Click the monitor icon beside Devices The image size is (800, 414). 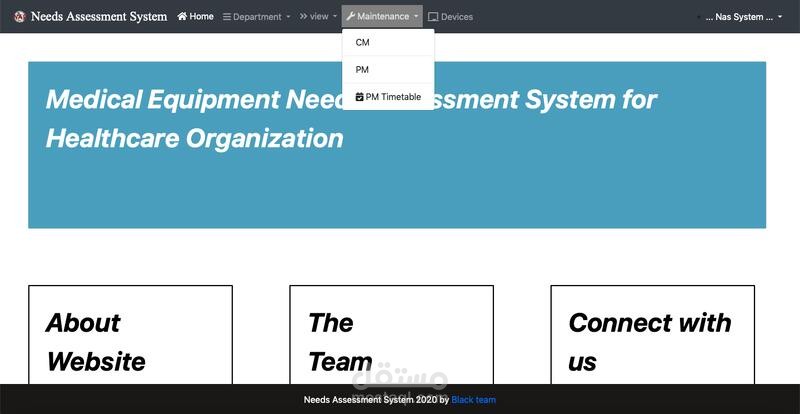pos(433,17)
